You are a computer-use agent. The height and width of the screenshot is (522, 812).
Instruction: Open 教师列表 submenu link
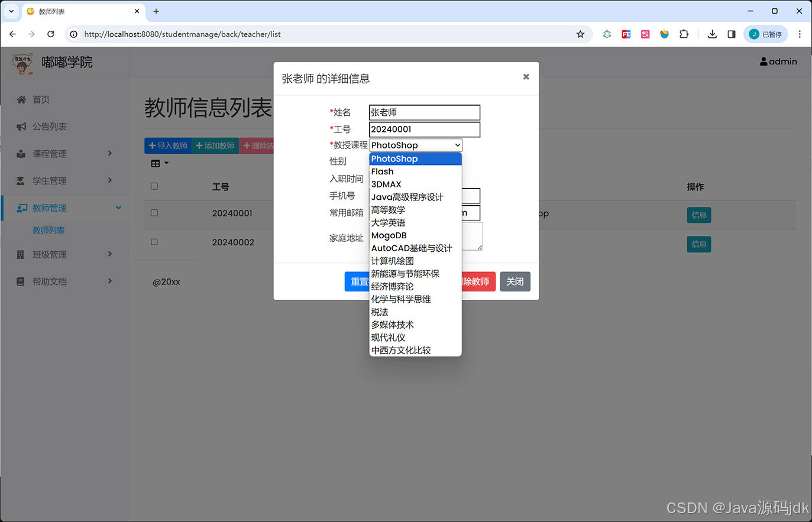[48, 231]
